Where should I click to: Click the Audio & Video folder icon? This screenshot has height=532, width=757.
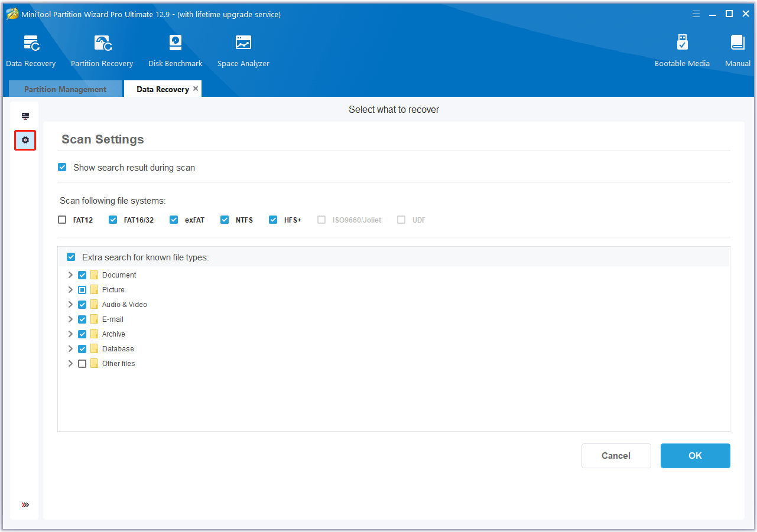pyautogui.click(x=95, y=305)
